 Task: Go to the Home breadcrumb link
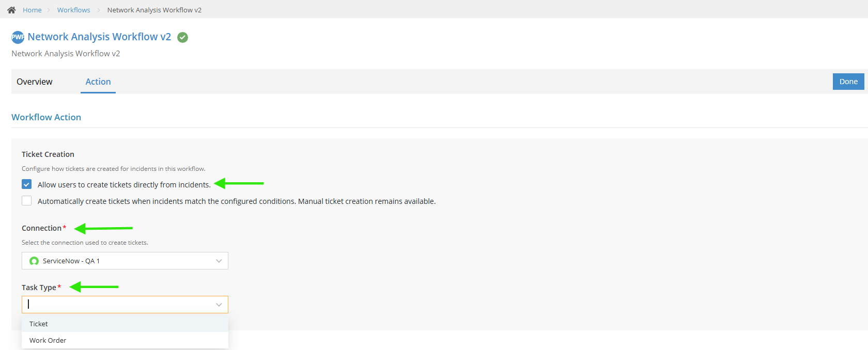32,10
